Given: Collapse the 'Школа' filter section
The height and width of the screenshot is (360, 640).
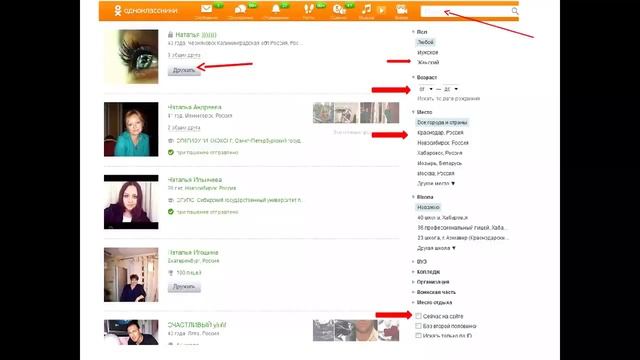Looking at the screenshot, I should pos(422,197).
